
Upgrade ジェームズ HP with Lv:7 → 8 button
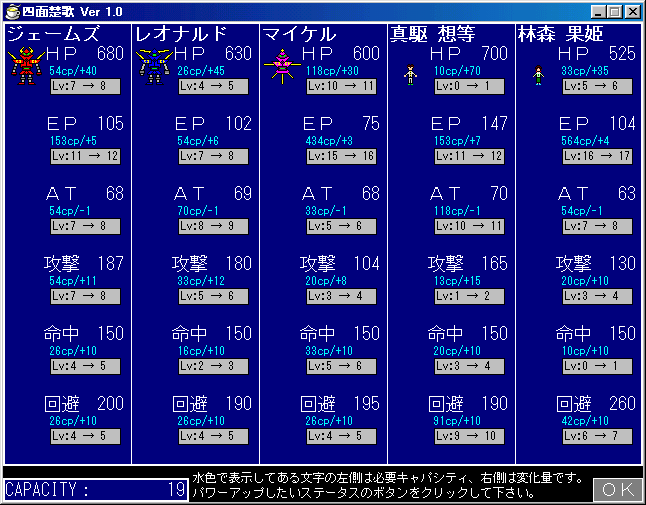[85, 87]
